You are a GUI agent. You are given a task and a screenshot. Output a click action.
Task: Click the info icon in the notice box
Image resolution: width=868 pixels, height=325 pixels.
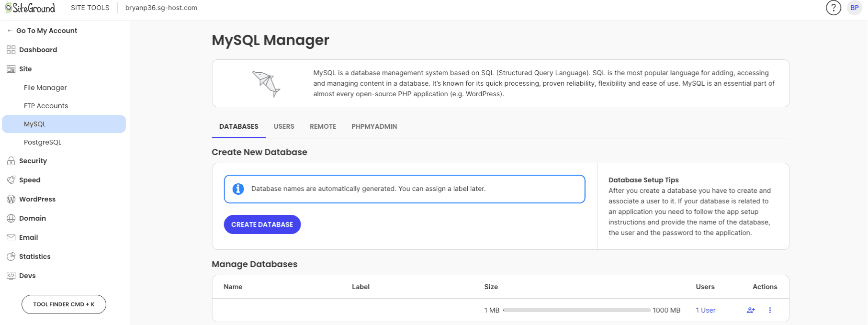[x=238, y=189]
